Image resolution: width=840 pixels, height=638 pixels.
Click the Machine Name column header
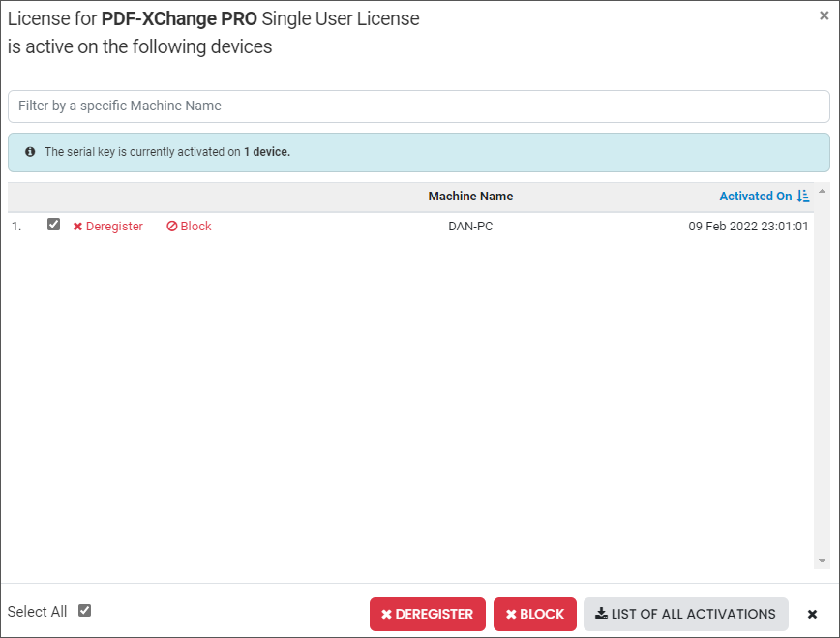click(x=470, y=197)
